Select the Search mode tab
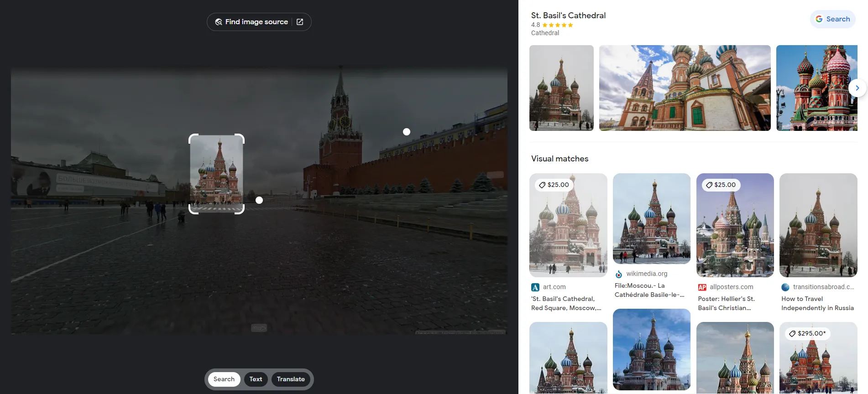868x394 pixels. [x=224, y=379]
